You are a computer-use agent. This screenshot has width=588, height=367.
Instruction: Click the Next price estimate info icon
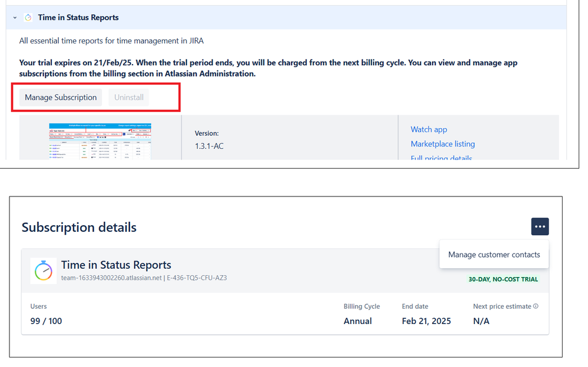536,306
